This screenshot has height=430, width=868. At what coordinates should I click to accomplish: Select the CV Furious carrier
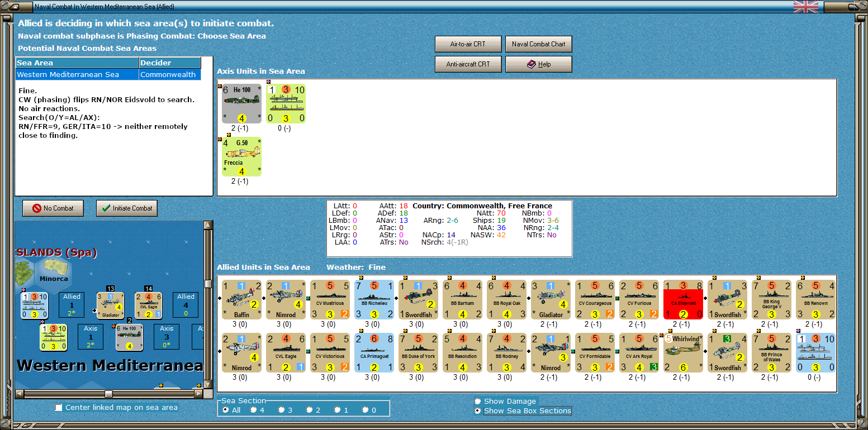[x=639, y=299]
